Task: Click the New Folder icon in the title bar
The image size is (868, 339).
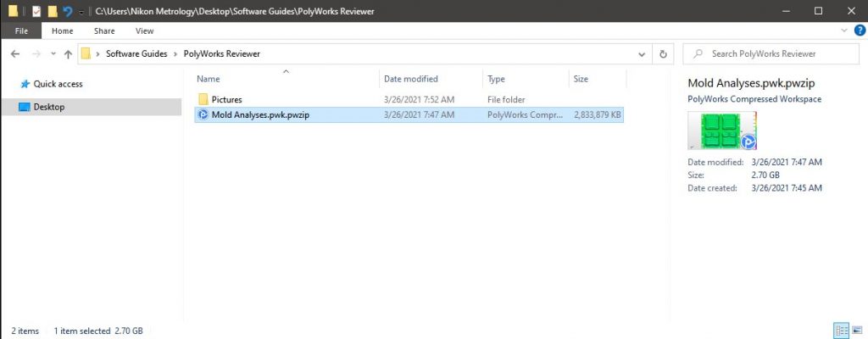Action: pyautogui.click(x=53, y=11)
